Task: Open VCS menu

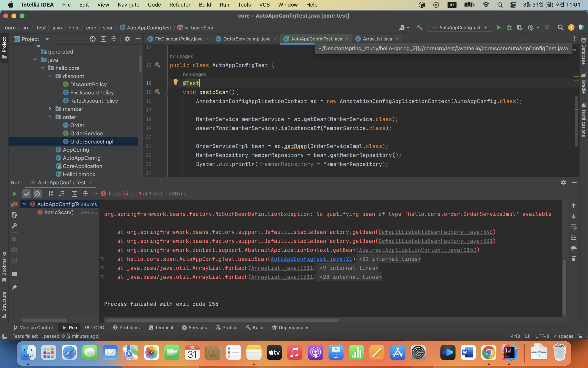Action: [264, 5]
